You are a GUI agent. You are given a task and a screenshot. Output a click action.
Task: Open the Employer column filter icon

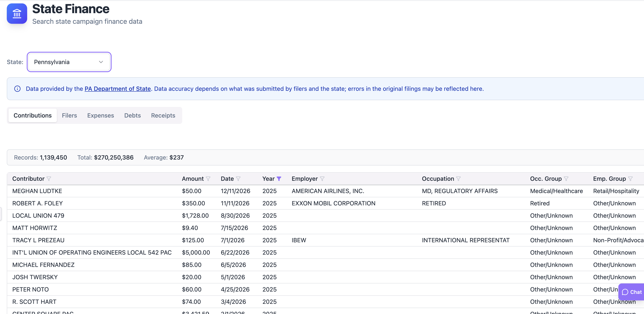point(322,179)
